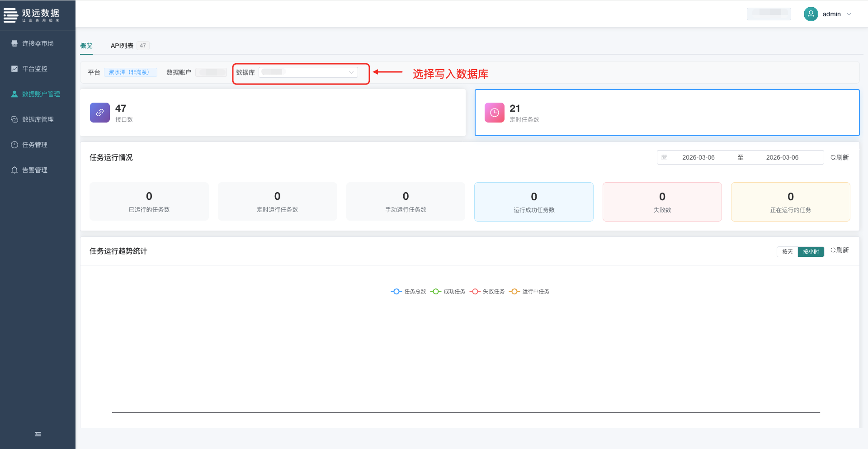Switch trend chart to 按天

(x=787, y=251)
